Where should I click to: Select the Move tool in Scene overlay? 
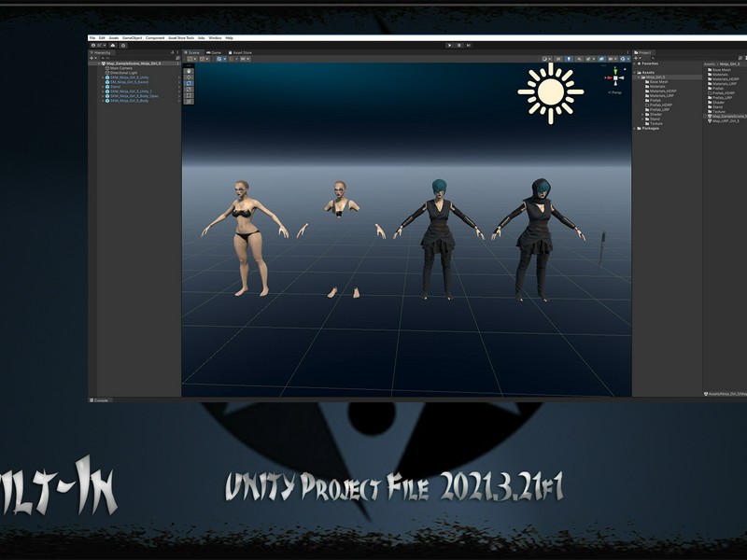(189, 77)
